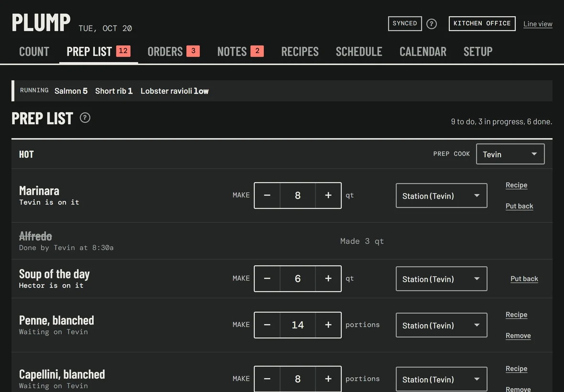This screenshot has height=392, width=564.
Task: Increase Marinara quantity with plus button
Action: point(328,195)
